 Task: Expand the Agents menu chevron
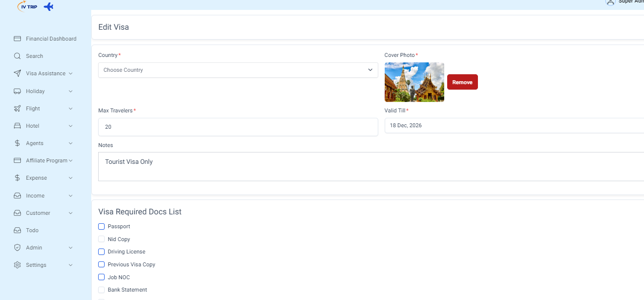point(70,143)
